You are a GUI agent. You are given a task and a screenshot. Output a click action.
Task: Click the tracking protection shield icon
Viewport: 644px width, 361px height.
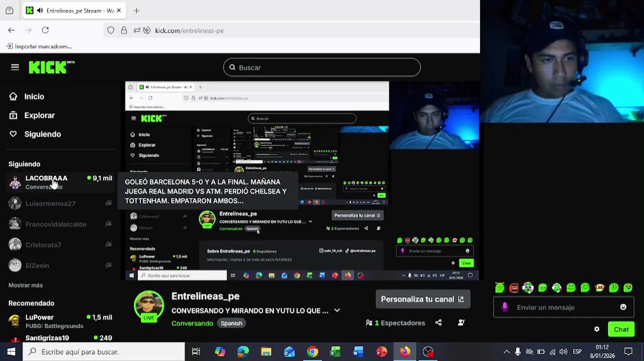[x=111, y=30]
